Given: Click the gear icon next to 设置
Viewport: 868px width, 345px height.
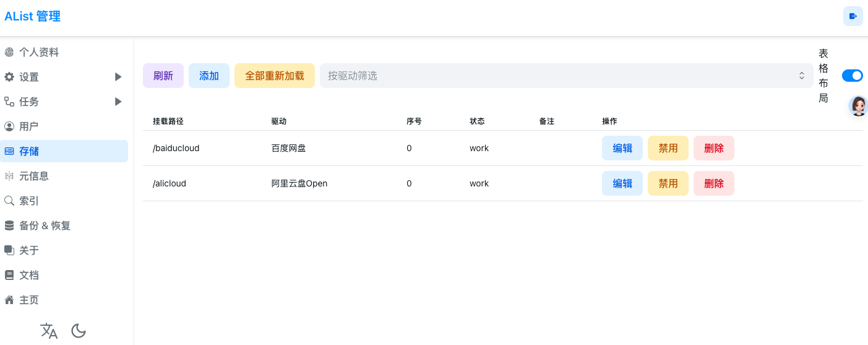Looking at the screenshot, I should [9, 77].
